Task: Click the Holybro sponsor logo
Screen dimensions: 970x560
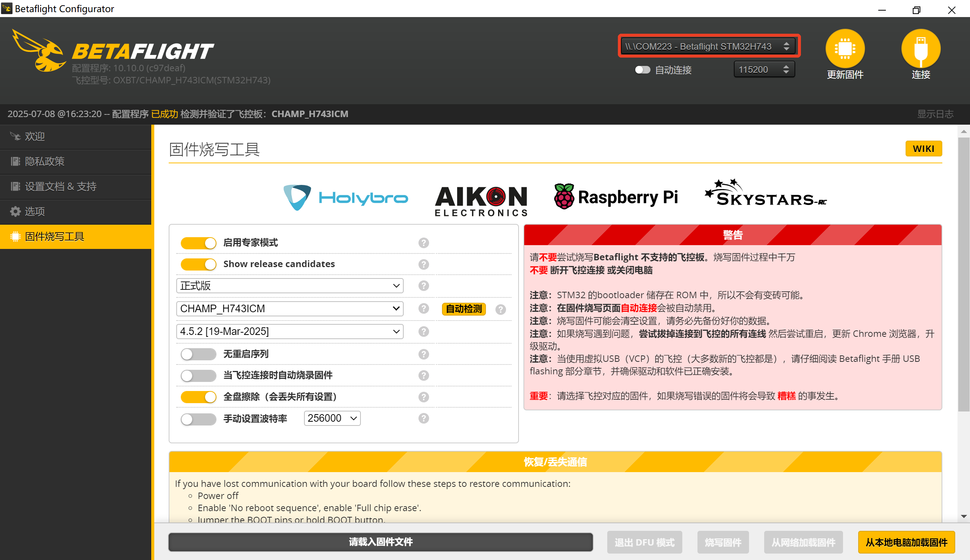Action: point(346,198)
